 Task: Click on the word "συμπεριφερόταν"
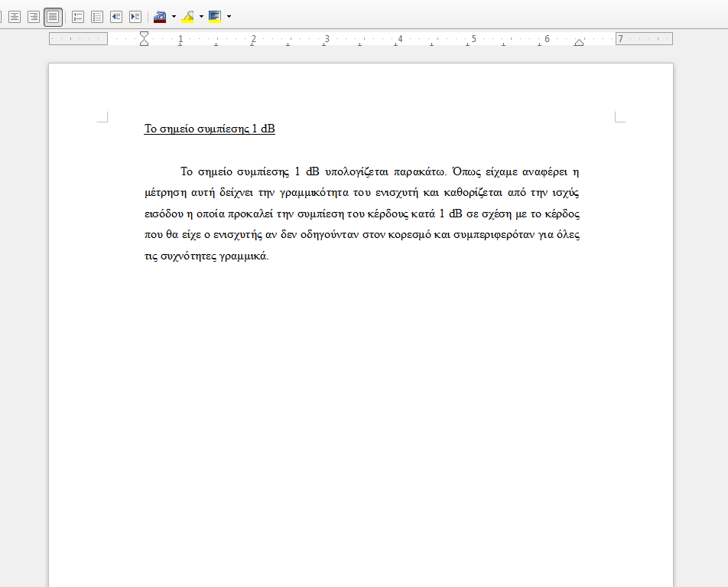pyautogui.click(x=494, y=235)
